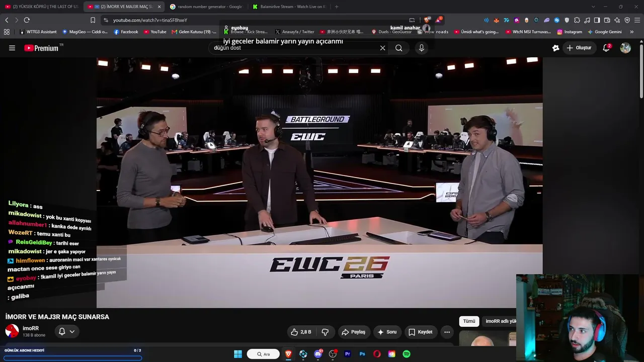Screen dimensions: 644x362
Task: Open YouTube notifications bell
Action: [x=606, y=48]
